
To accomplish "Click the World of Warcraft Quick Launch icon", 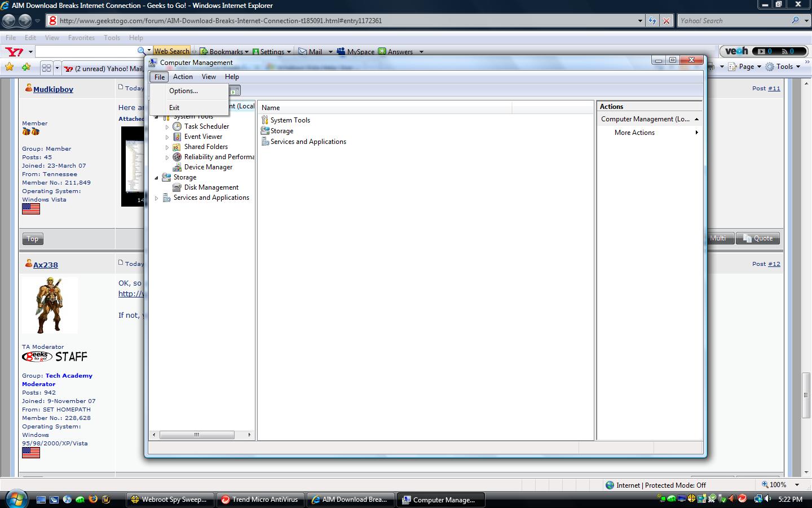I will click(106, 500).
